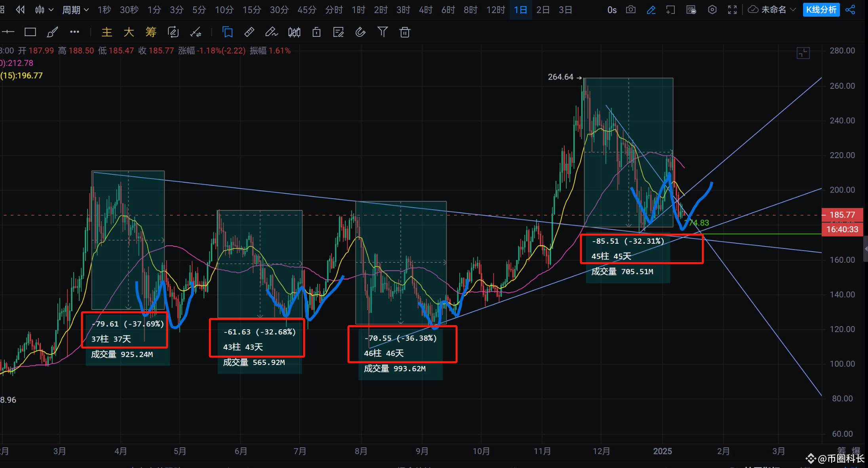Screen dimensions: 868x468
Task: Click the 185.77 price label on axis
Action: click(x=842, y=215)
